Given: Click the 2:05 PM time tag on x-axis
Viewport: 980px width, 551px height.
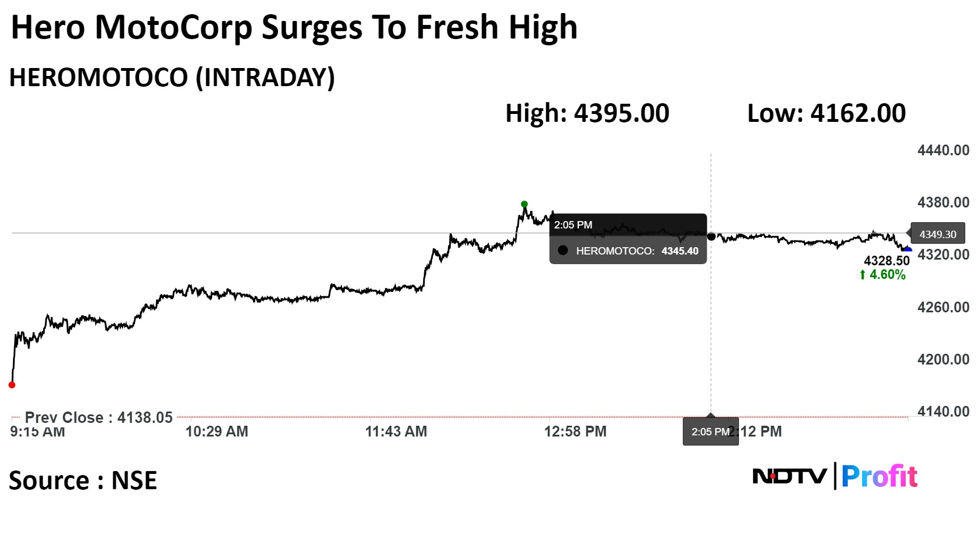Looking at the screenshot, I should [710, 432].
